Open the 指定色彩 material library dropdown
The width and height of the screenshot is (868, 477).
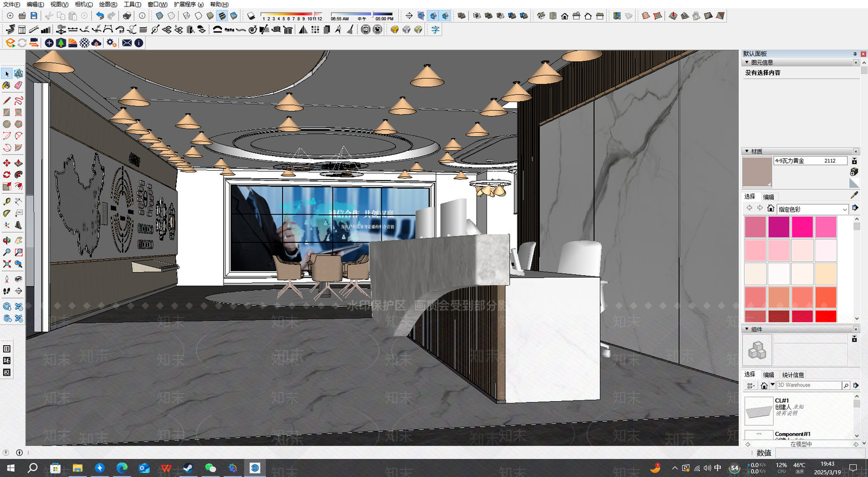[812, 209]
